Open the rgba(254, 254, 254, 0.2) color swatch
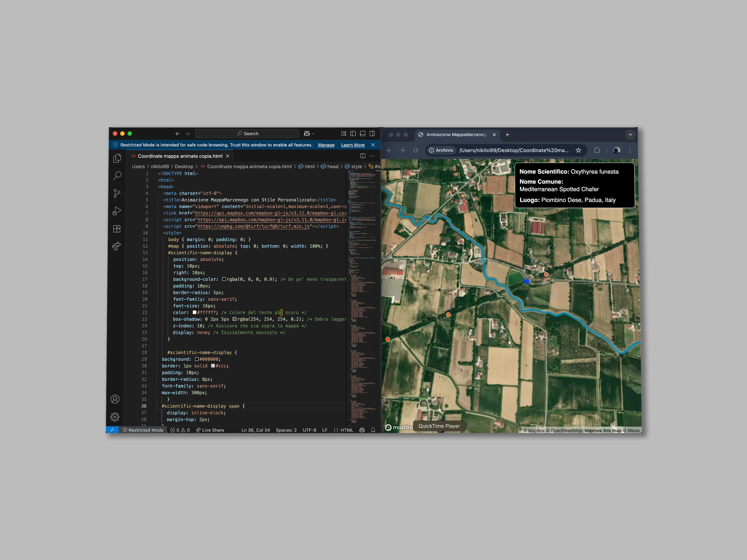Screen dimensions: 747x560 pos(234,319)
